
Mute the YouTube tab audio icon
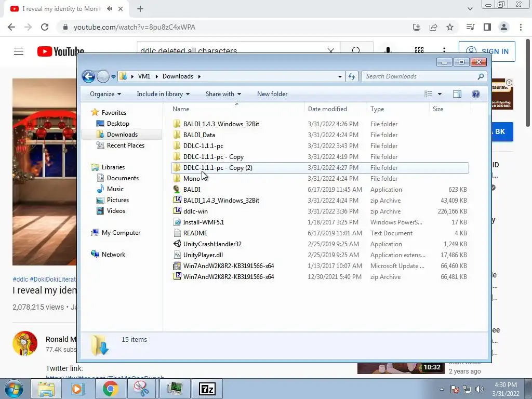109,9
